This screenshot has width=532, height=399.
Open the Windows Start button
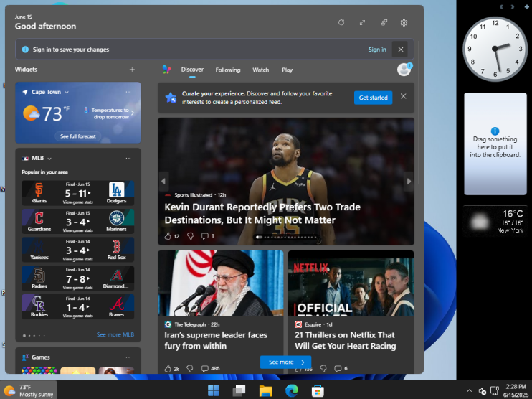click(214, 390)
